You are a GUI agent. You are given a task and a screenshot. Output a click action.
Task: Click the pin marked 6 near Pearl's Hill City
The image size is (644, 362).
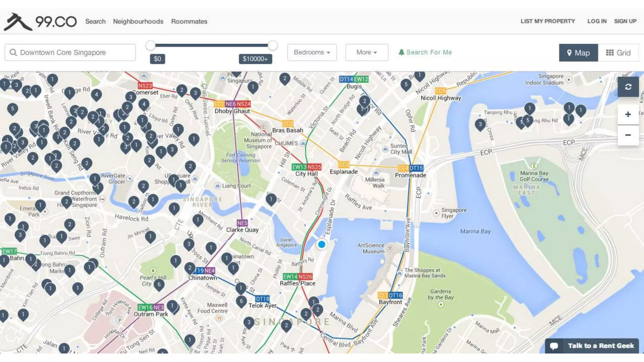coord(159,284)
